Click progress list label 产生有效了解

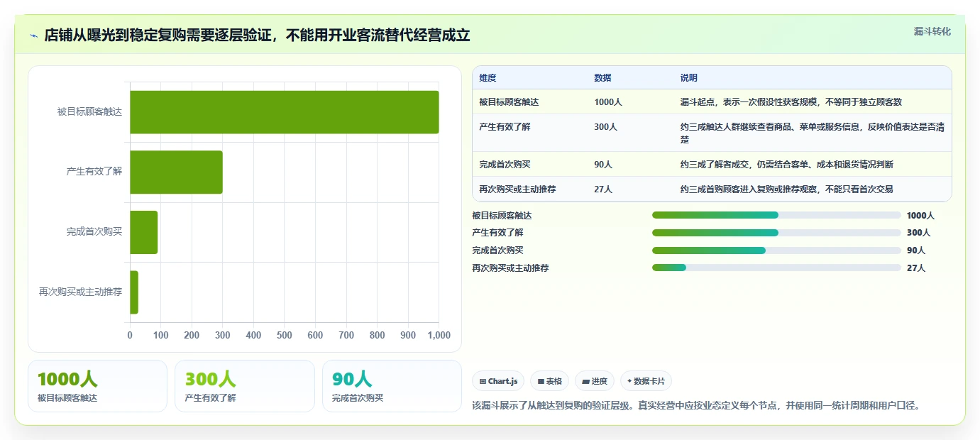497,233
